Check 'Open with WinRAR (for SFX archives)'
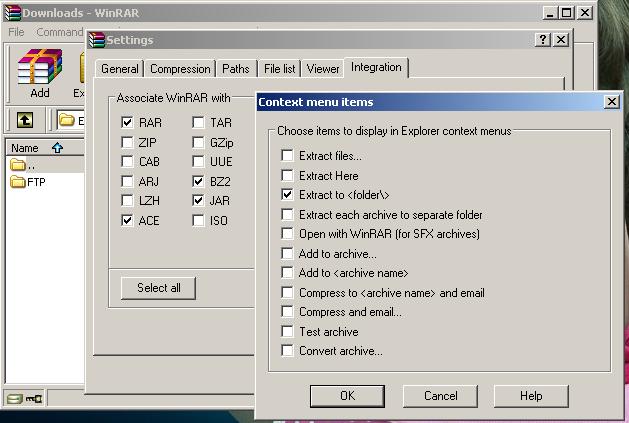Screen dimensions: 629x423 click(x=287, y=234)
